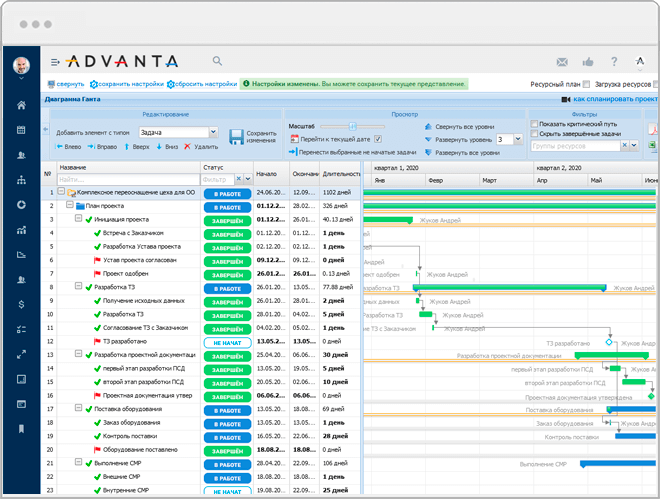
Task: Collapse the Инициация проекта node
Action: 78,218
